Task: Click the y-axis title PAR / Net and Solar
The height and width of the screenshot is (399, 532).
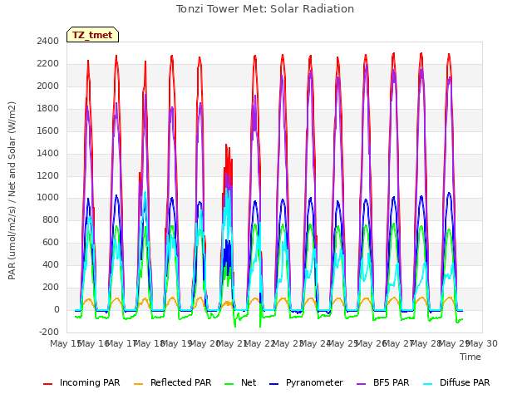Action: 12,190
